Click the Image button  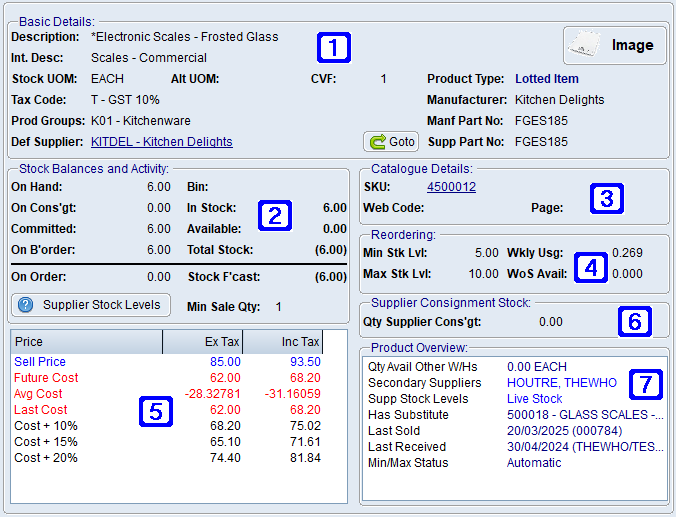(615, 45)
